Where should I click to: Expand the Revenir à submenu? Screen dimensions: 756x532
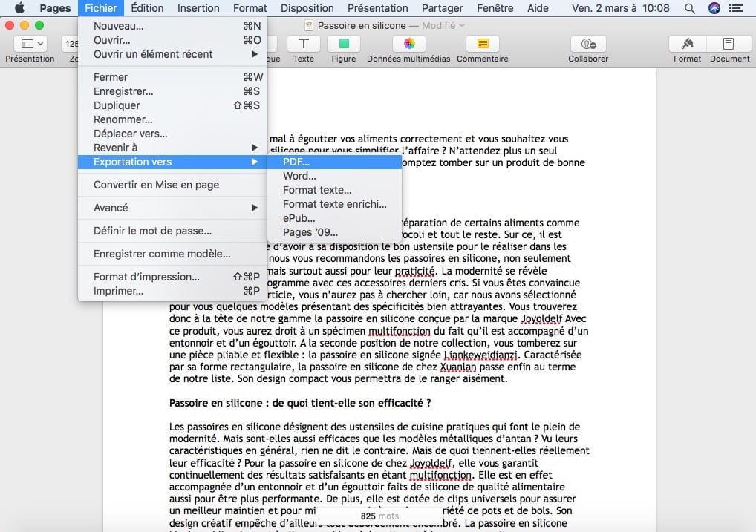tap(172, 148)
